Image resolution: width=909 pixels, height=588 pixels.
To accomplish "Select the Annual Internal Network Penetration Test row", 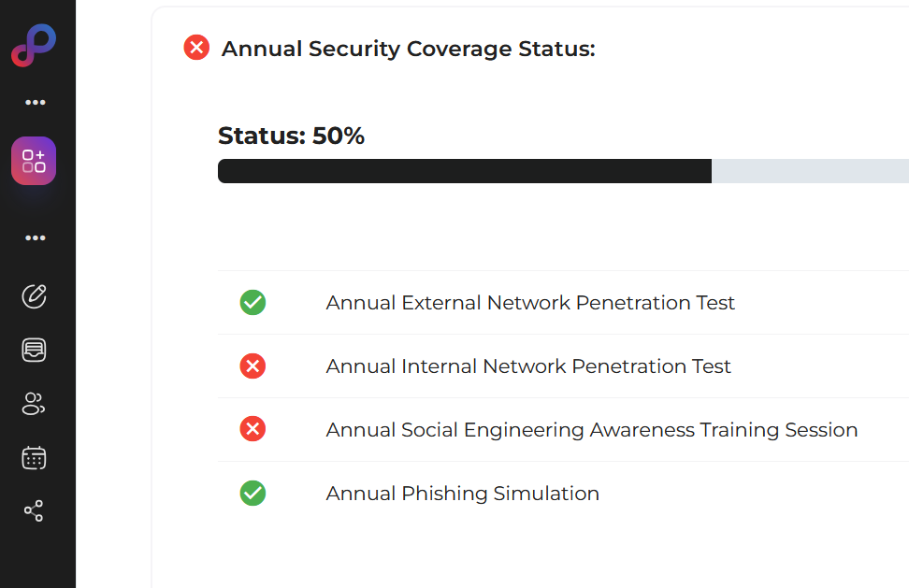I will tap(528, 366).
